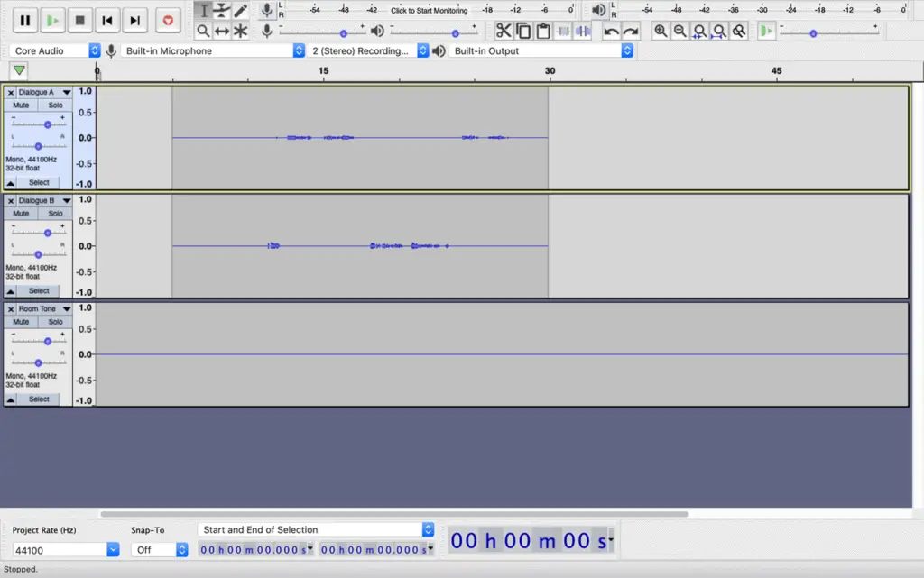
Task: Click the Redo arrow icon
Action: coord(631,31)
